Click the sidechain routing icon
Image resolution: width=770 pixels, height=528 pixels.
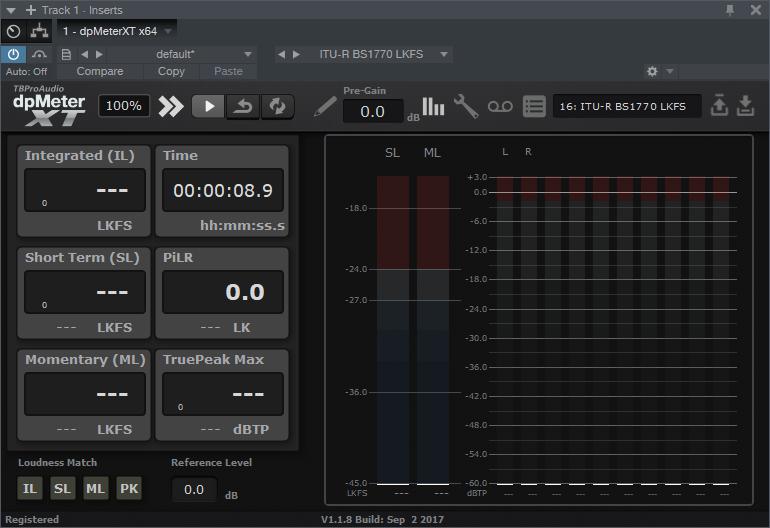[39, 31]
